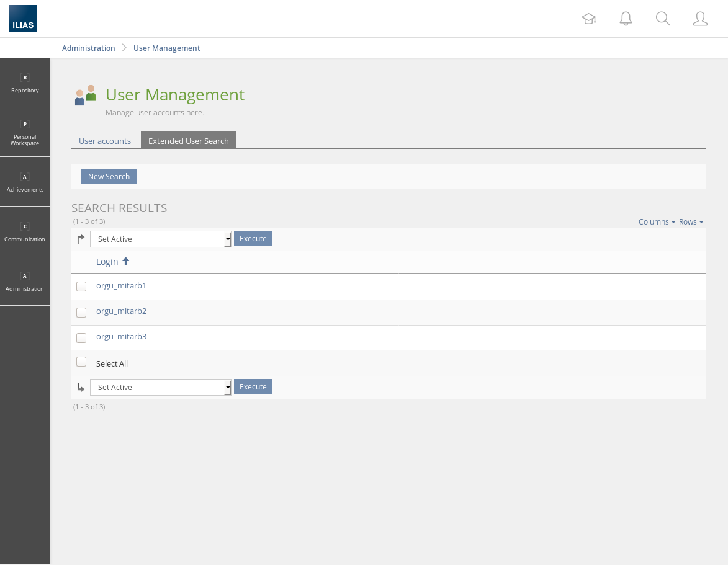Tick the checkbox for orgu_mitarb1
This screenshot has height=565, width=728.
(81, 287)
